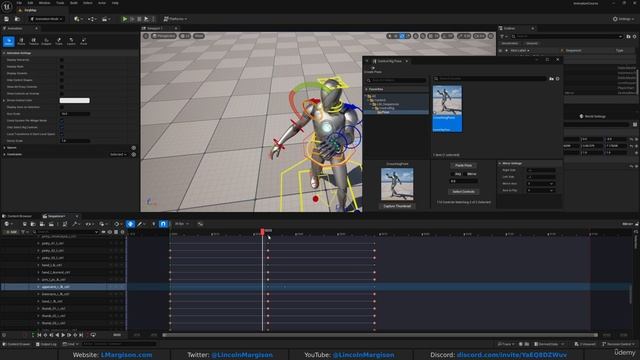Click the viewport maximize/restore icon

tap(491, 36)
